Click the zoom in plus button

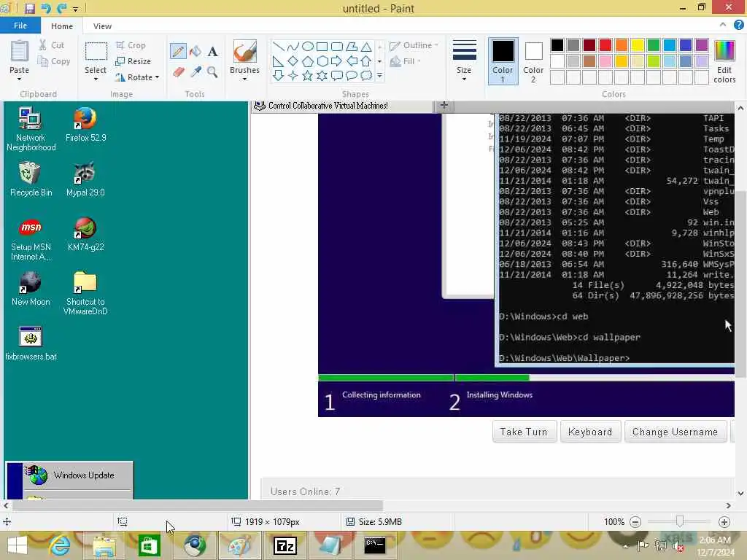point(724,522)
